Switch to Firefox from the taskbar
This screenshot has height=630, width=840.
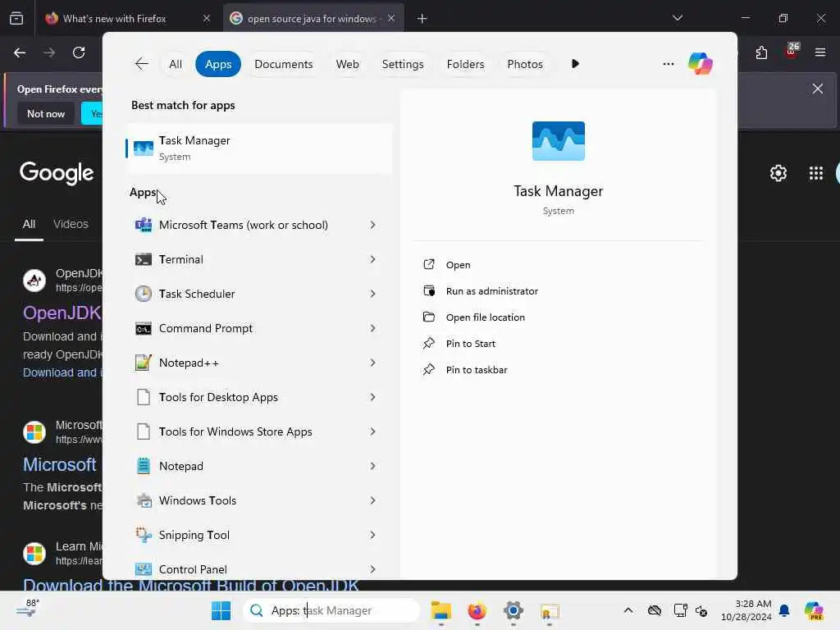coord(477,610)
